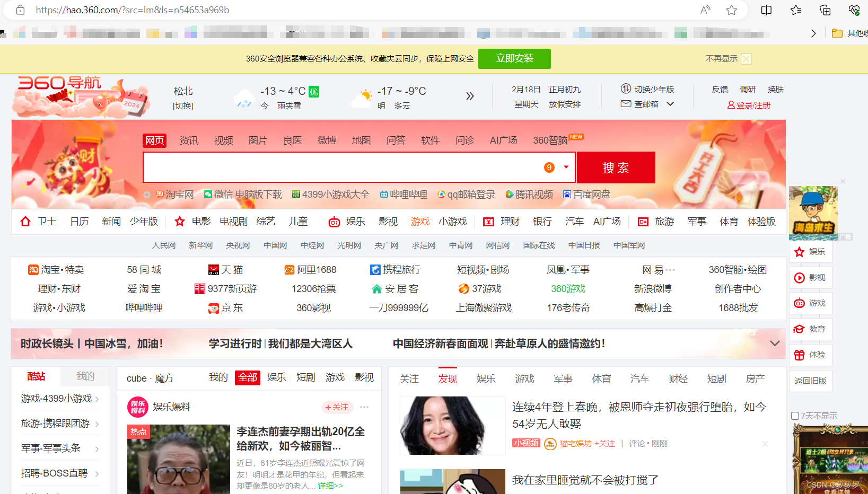Click the 卫士 home icon
This screenshot has height=494, width=868.
(x=25, y=222)
